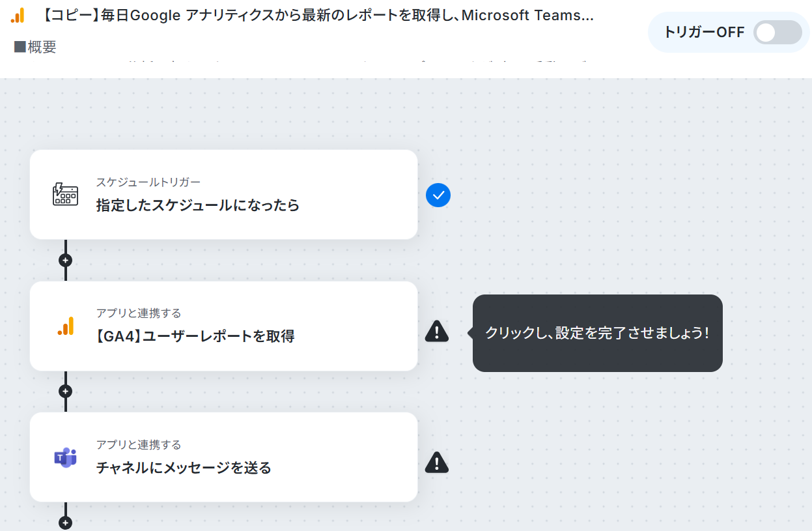Click the warning icon beside チャネルにメッセージを送る
This screenshot has height=531, width=812.
(x=437, y=462)
